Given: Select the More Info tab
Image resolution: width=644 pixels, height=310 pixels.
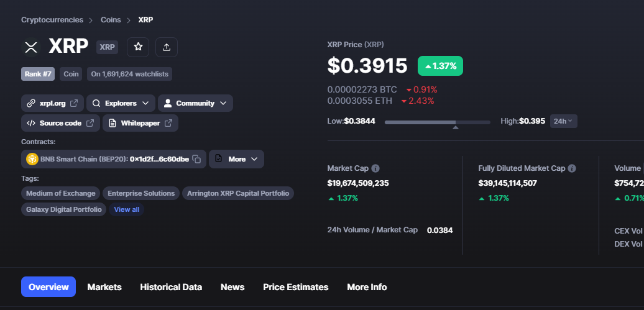Looking at the screenshot, I should [x=367, y=287].
